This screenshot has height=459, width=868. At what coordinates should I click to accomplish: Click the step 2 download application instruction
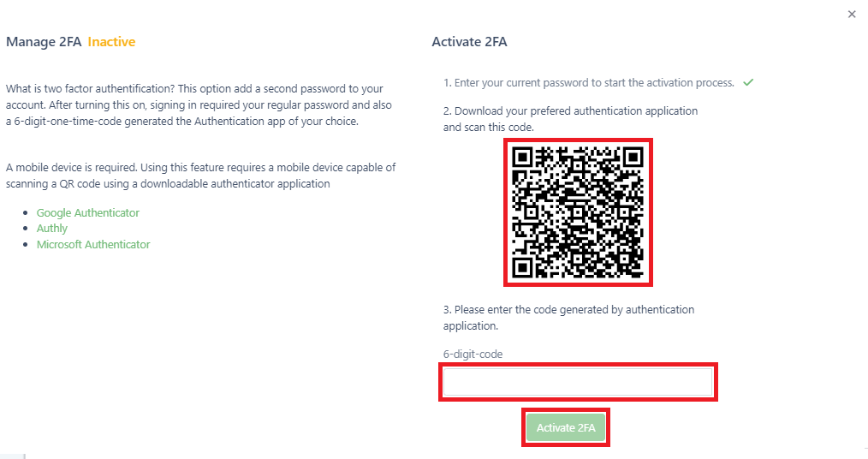570,119
